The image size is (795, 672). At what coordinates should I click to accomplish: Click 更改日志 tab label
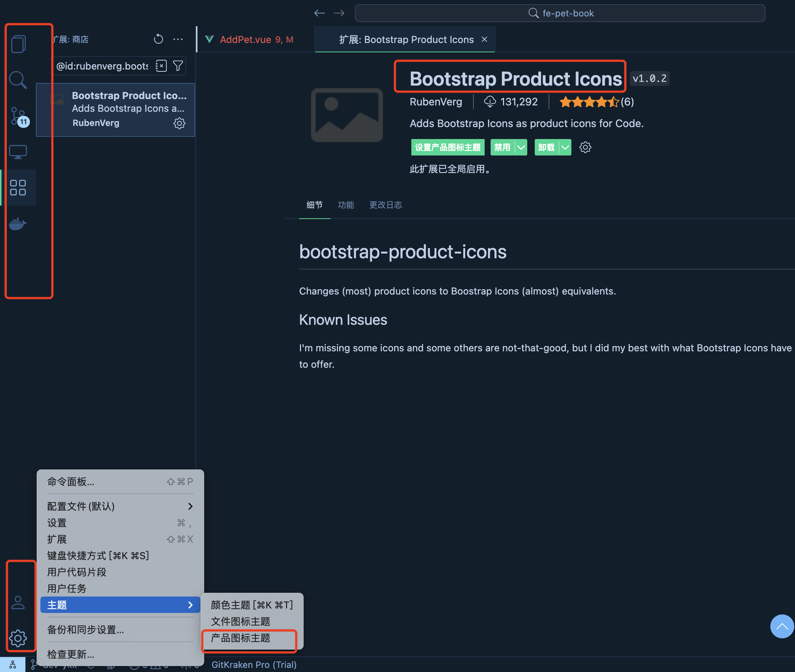(385, 205)
